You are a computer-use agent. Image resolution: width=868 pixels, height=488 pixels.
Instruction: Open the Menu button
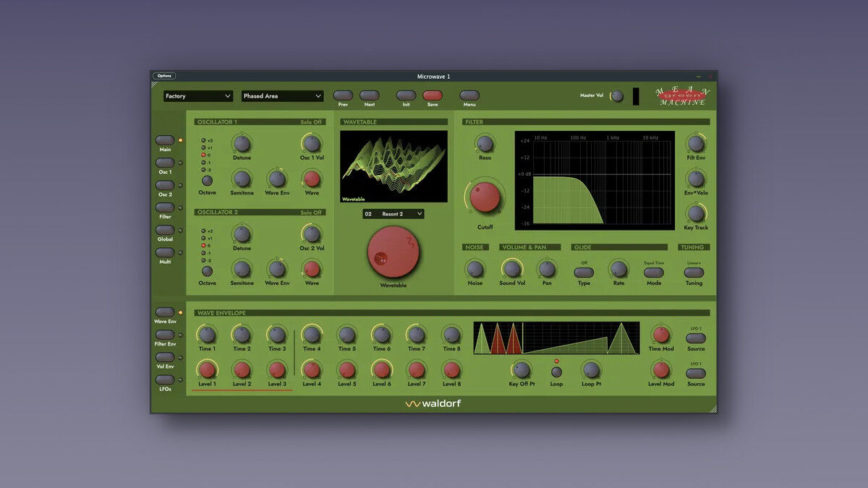tap(469, 95)
